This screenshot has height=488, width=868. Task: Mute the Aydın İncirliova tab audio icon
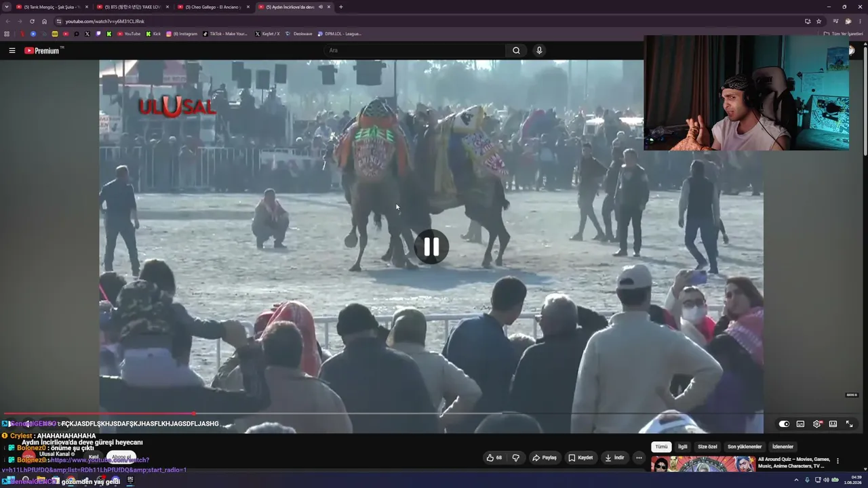click(x=320, y=7)
